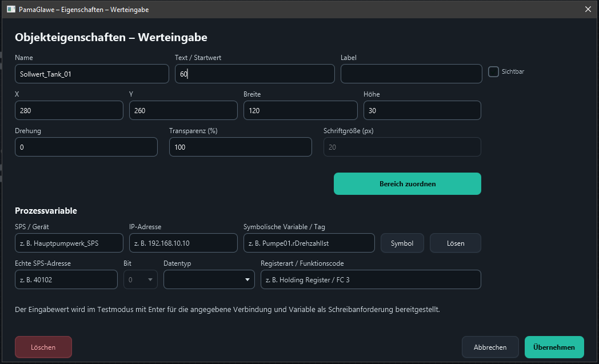Image resolution: width=599 pixels, height=364 pixels.
Task: Click the Registerart / Funktionscode field
Action: (x=370, y=279)
